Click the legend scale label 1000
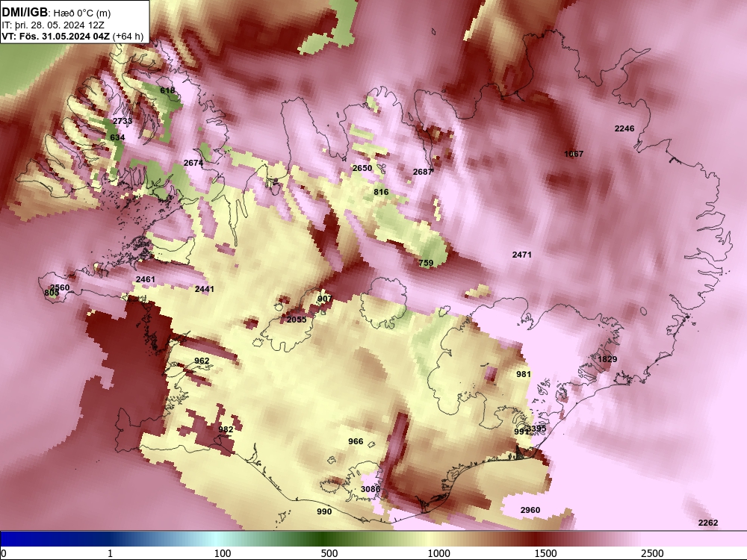 point(438,553)
